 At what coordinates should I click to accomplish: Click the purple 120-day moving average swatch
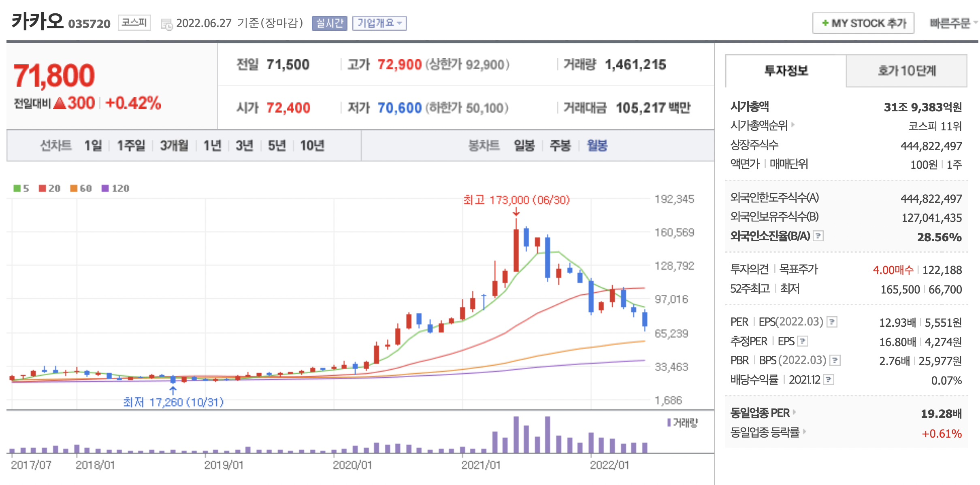(105, 188)
